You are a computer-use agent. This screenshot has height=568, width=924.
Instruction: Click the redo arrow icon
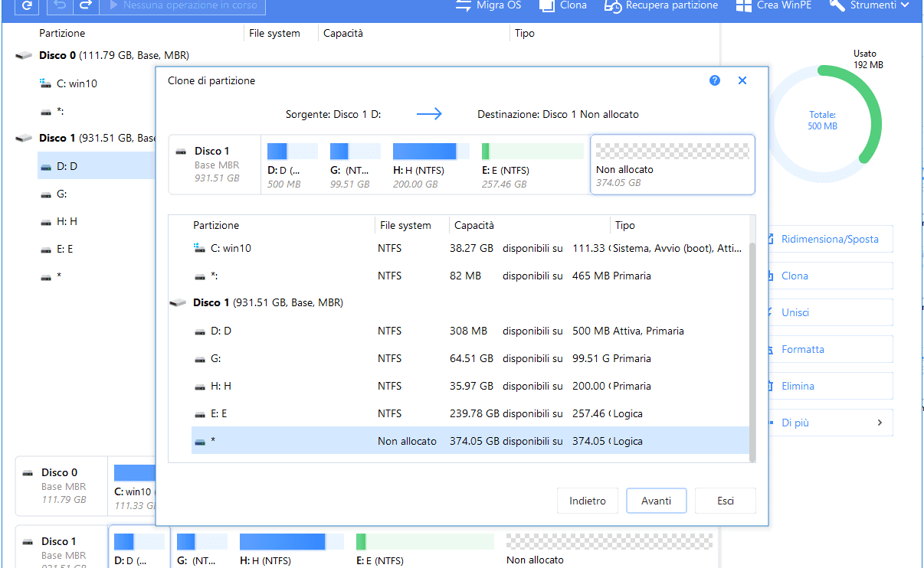click(86, 6)
